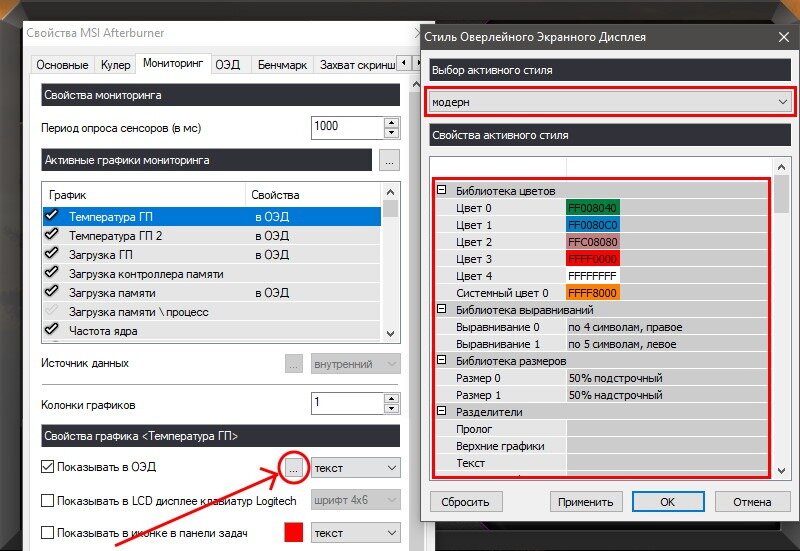
Task: Pick the red tray icon color swatch
Action: 293,533
